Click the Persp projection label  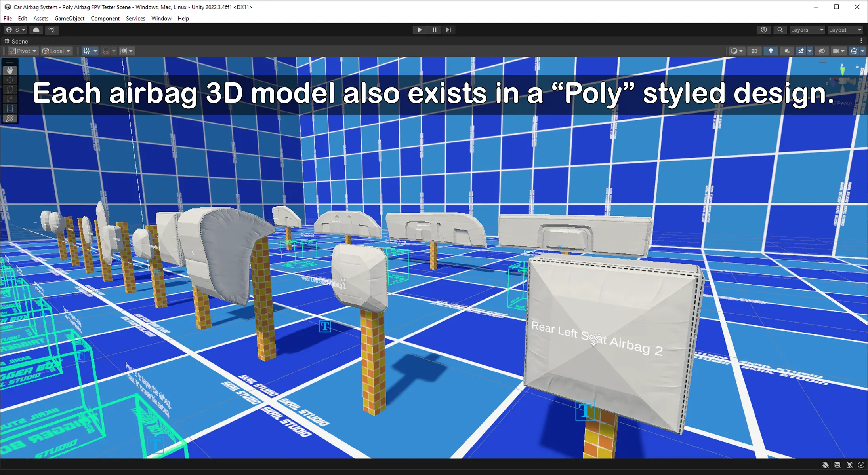(844, 103)
